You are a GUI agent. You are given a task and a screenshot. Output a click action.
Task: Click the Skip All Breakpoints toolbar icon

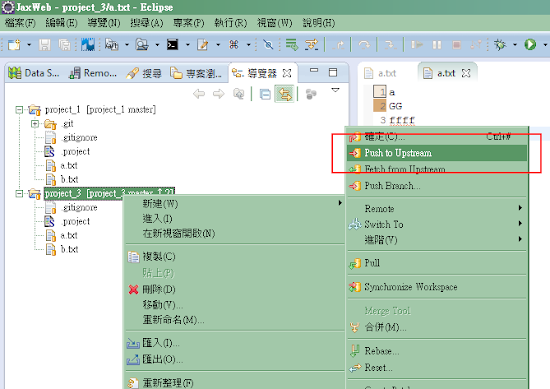268,45
